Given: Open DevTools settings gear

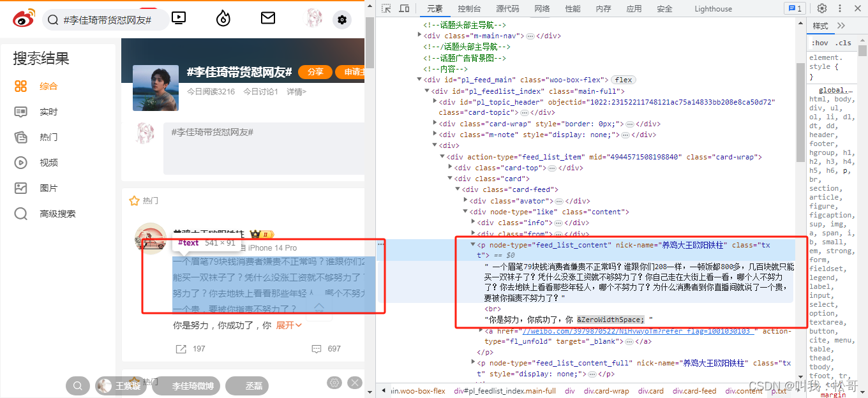Looking at the screenshot, I should pyautogui.click(x=822, y=8).
